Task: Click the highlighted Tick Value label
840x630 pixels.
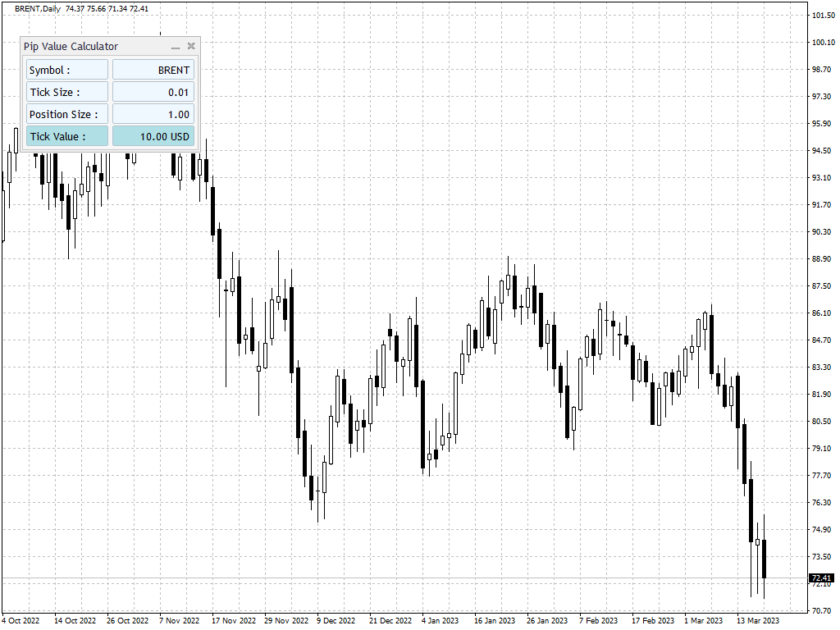Action: [x=67, y=136]
